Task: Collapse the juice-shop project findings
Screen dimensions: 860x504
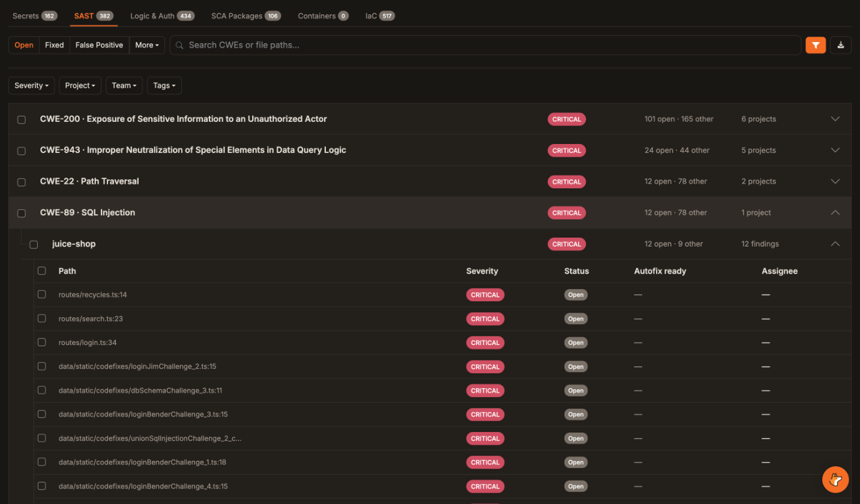Action: [835, 244]
